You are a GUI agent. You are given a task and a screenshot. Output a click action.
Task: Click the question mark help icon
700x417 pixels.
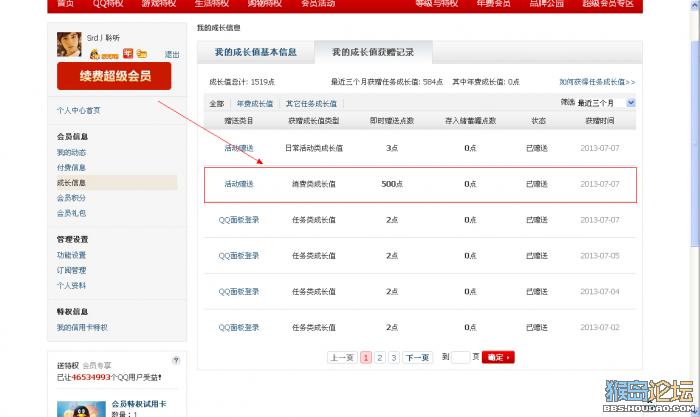176,360
